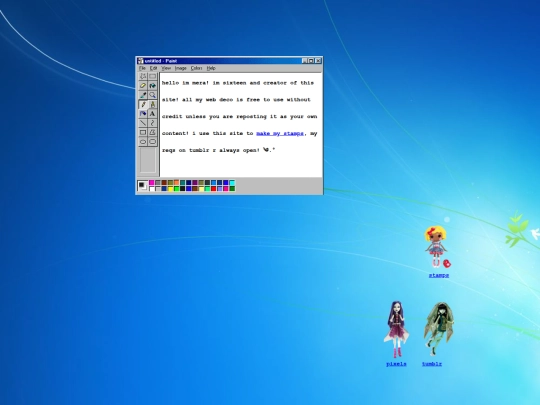
Task: Close the Paint window
Action: point(318,61)
